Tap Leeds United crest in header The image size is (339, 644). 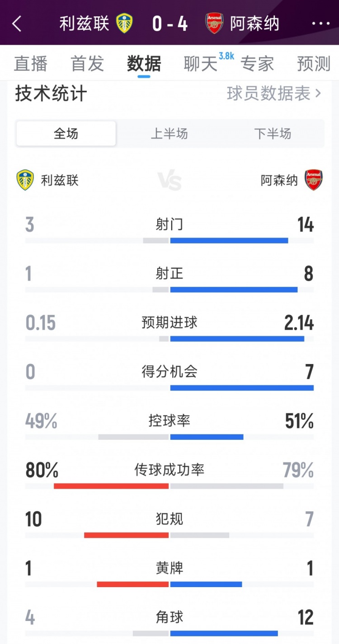(x=124, y=23)
